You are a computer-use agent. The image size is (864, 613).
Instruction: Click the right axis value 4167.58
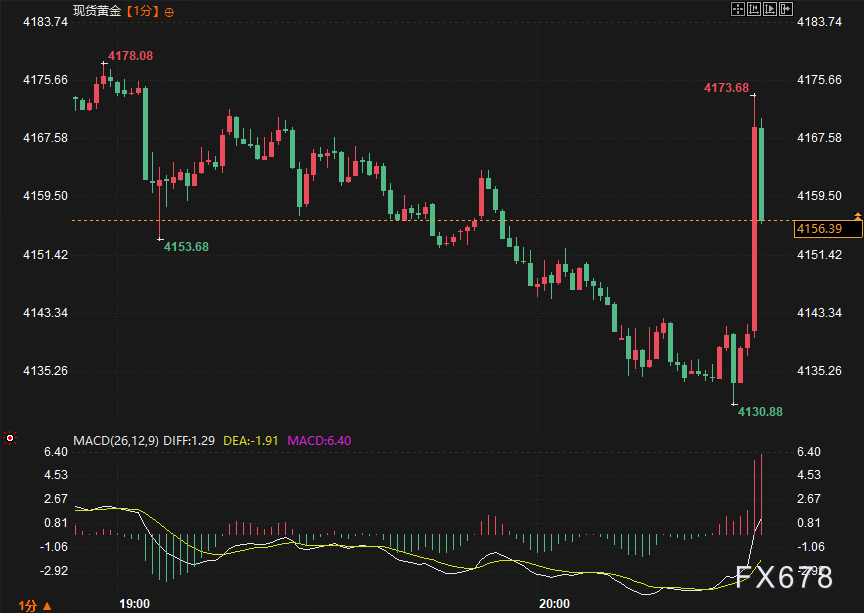click(819, 137)
